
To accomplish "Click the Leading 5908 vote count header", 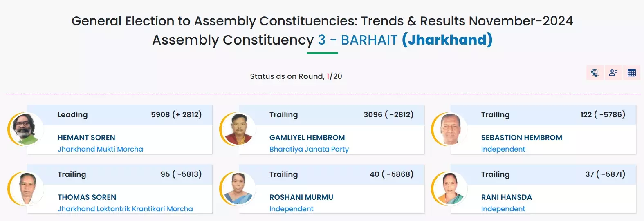I will click(176, 115).
